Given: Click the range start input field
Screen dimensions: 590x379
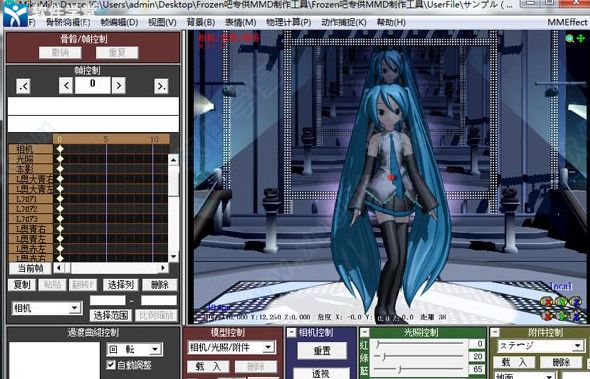Looking at the screenshot, I should [x=108, y=300].
